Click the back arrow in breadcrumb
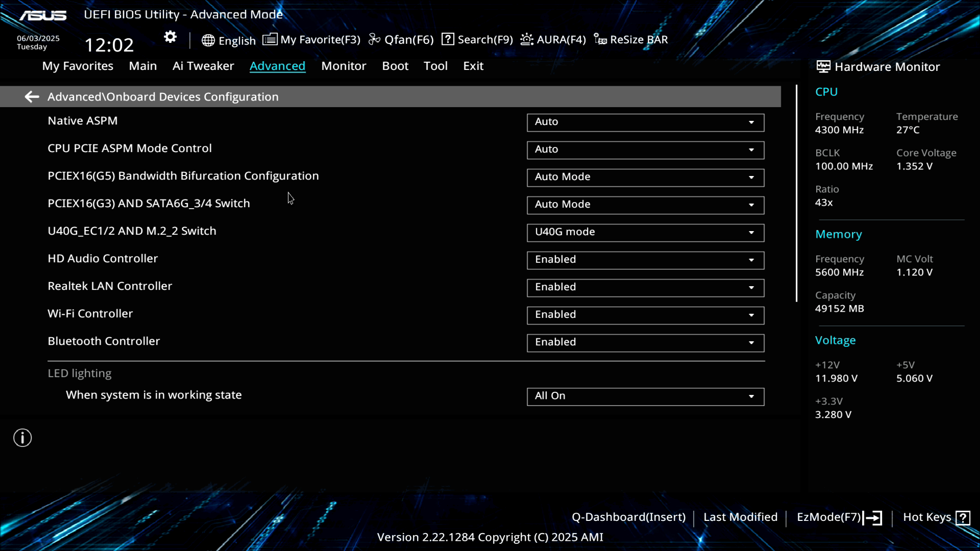The height and width of the screenshot is (551, 980). (x=32, y=96)
